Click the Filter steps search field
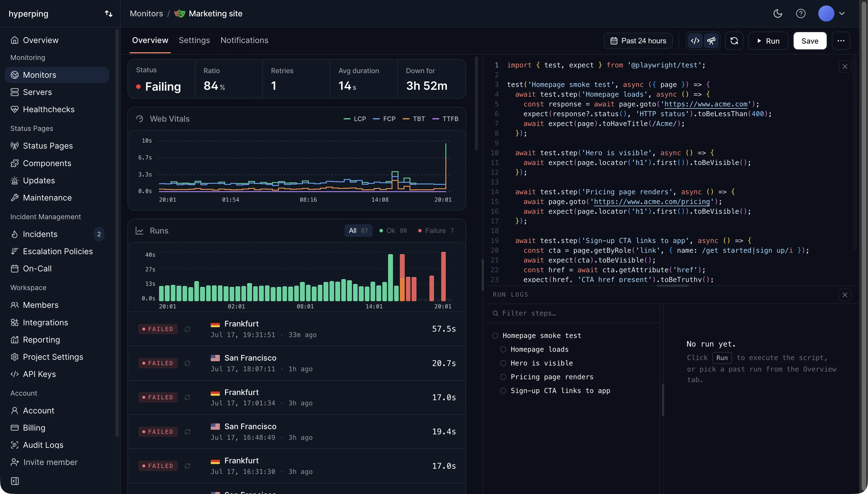Viewport: 868px width, 494px height. (x=573, y=313)
